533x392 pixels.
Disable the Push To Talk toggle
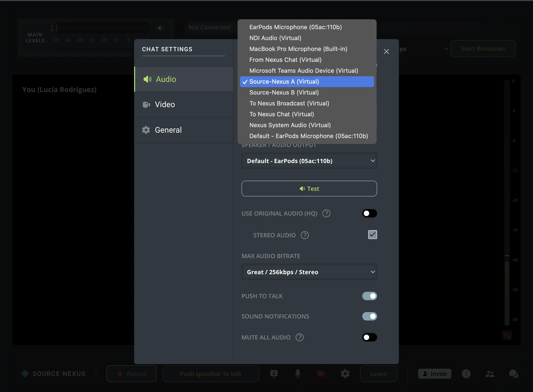(x=369, y=296)
